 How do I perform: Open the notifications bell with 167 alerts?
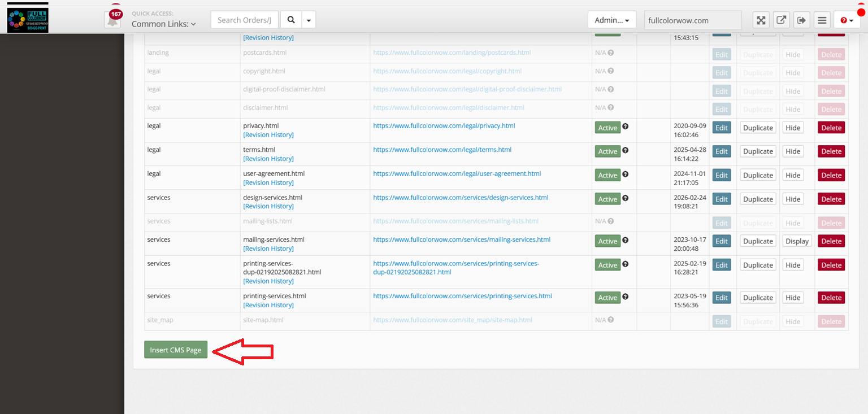pyautogui.click(x=113, y=20)
